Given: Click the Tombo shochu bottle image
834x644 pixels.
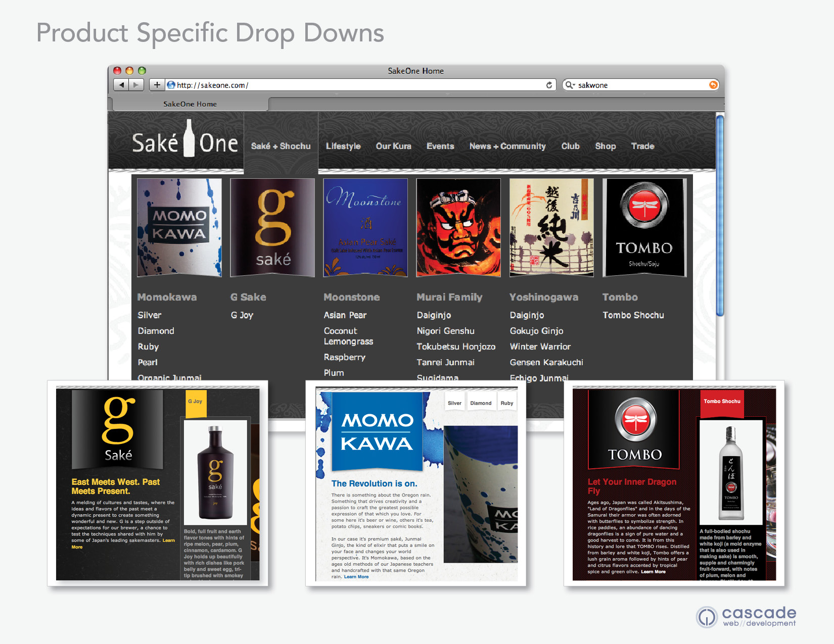Looking at the screenshot, I should [731, 473].
